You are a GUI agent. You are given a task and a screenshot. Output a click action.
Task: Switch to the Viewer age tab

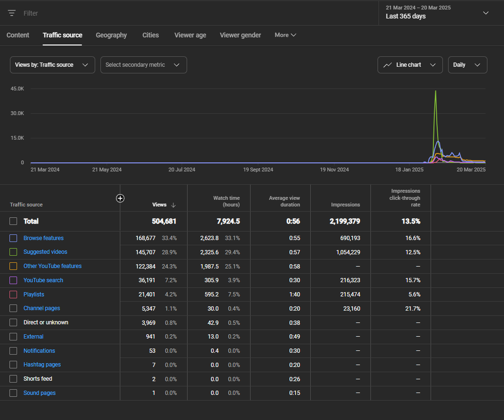pyautogui.click(x=190, y=35)
